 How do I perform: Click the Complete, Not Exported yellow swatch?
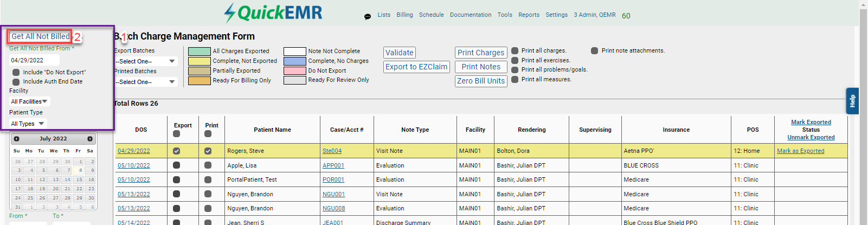(x=199, y=61)
